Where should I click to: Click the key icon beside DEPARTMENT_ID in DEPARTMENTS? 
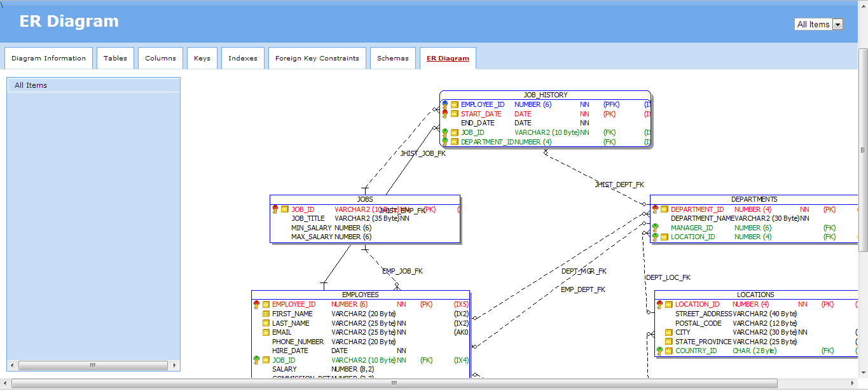[x=655, y=209]
